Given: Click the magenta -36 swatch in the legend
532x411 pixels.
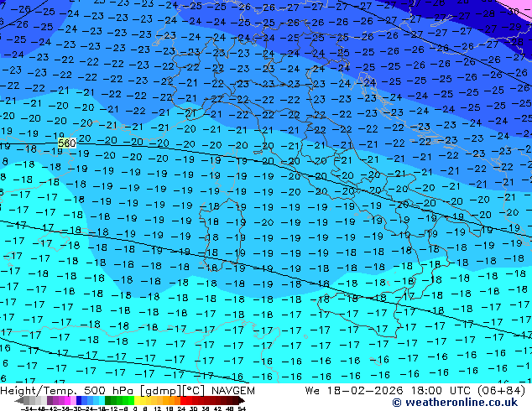Looking at the screenshot, I should click(67, 400).
